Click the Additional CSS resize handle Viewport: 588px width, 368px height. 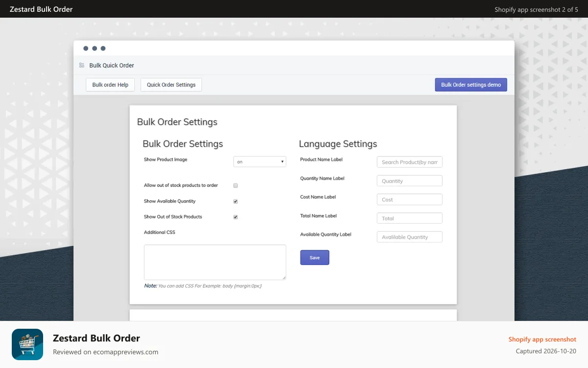click(284, 278)
